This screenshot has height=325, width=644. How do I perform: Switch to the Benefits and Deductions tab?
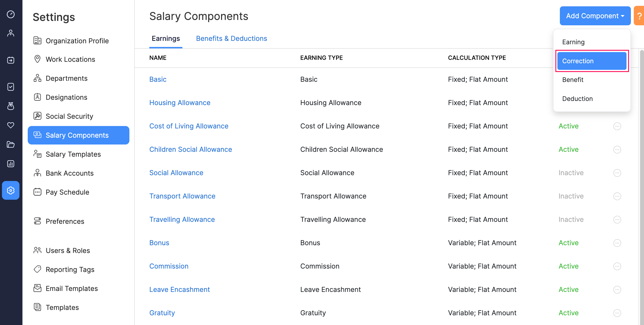click(231, 38)
